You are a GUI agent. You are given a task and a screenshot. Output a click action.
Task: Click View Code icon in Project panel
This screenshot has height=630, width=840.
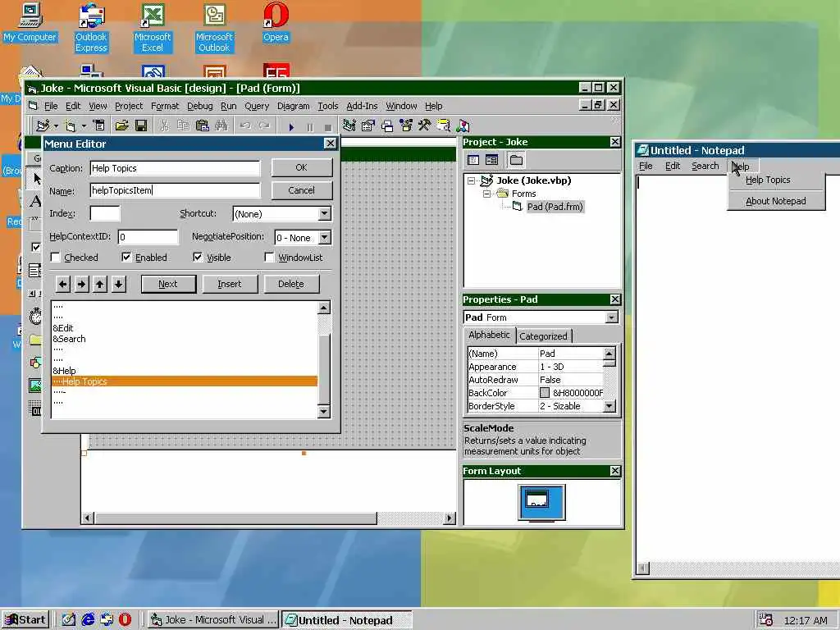(473, 160)
